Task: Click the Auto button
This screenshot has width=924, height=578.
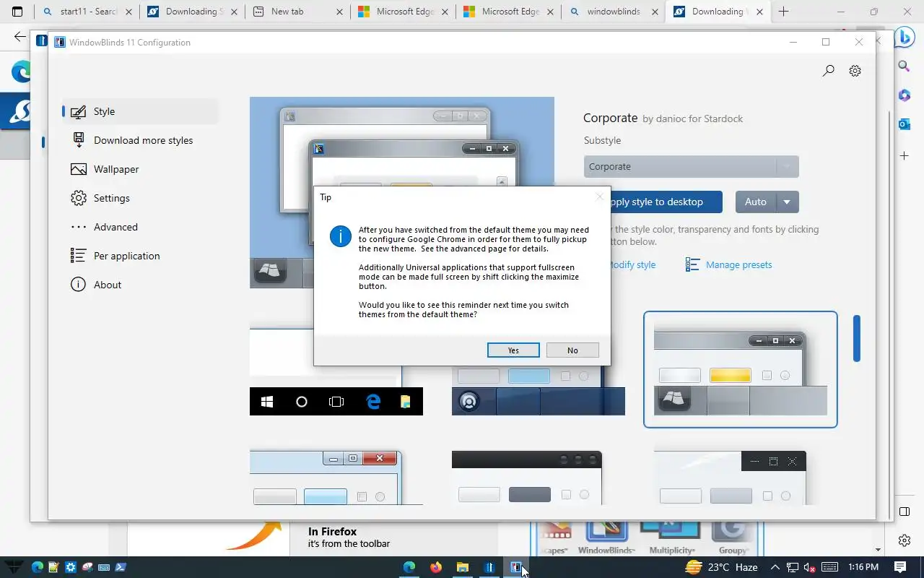Action: tap(756, 202)
